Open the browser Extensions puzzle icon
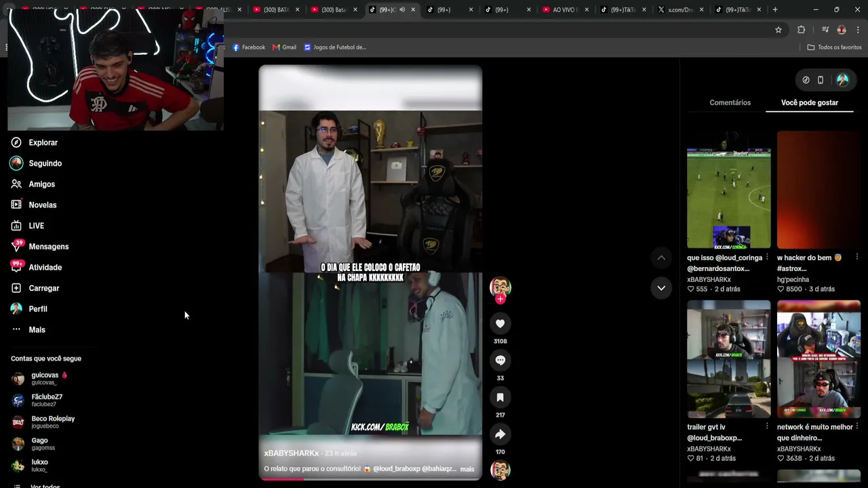 point(801,30)
